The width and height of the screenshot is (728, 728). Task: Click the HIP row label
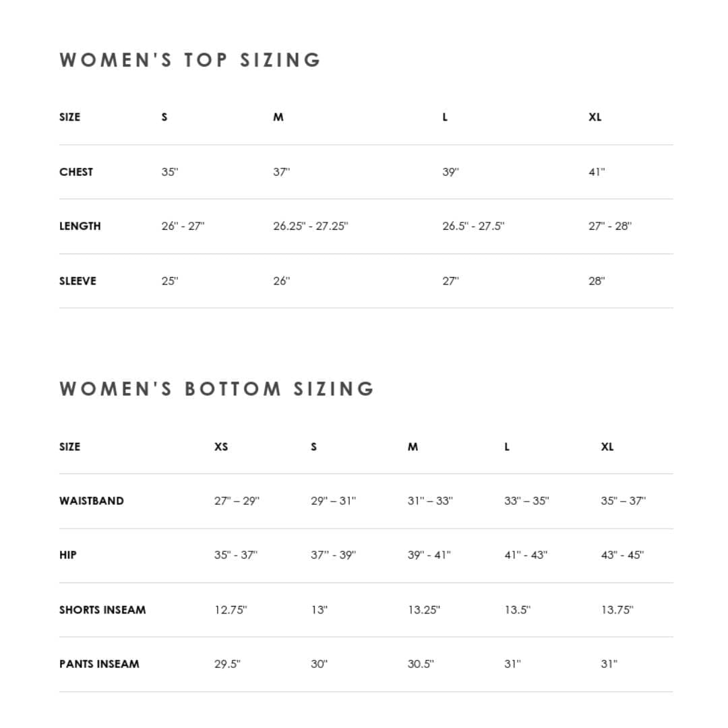[x=68, y=555]
